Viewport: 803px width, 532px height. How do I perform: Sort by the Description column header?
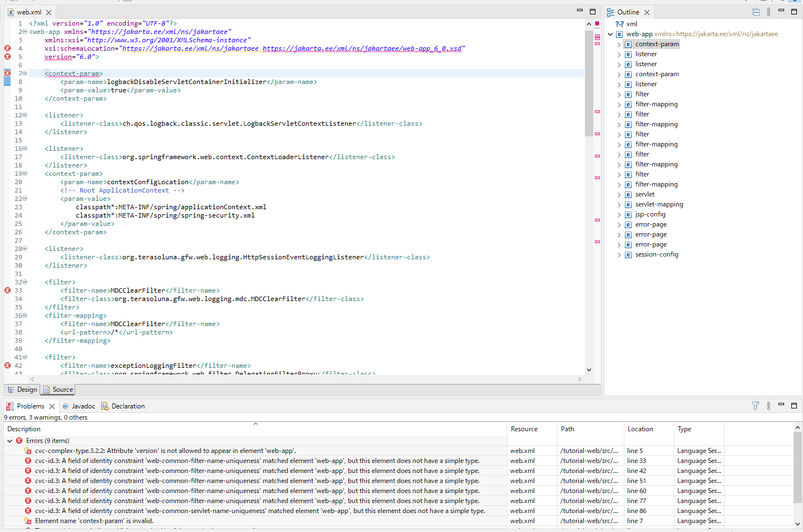[255, 429]
